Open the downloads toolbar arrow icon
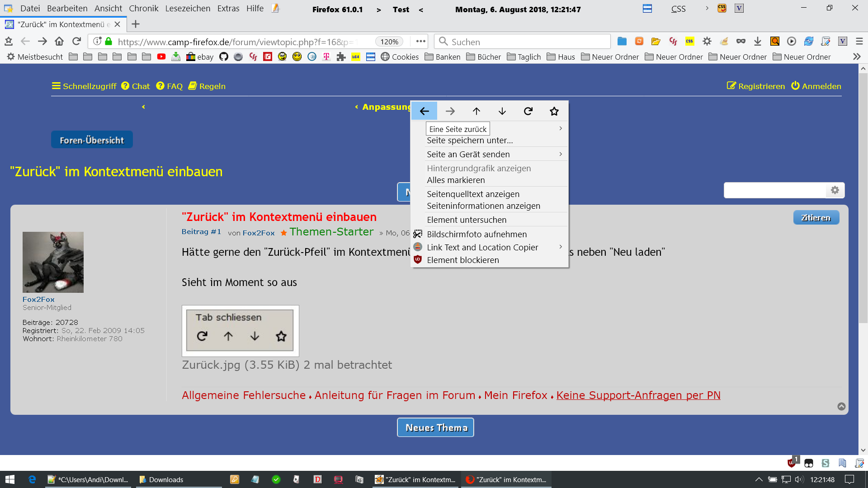Image resolution: width=868 pixels, height=488 pixels. 758,42
